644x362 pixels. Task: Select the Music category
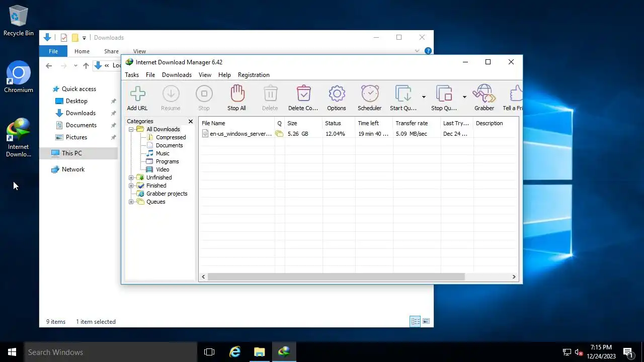point(163,153)
